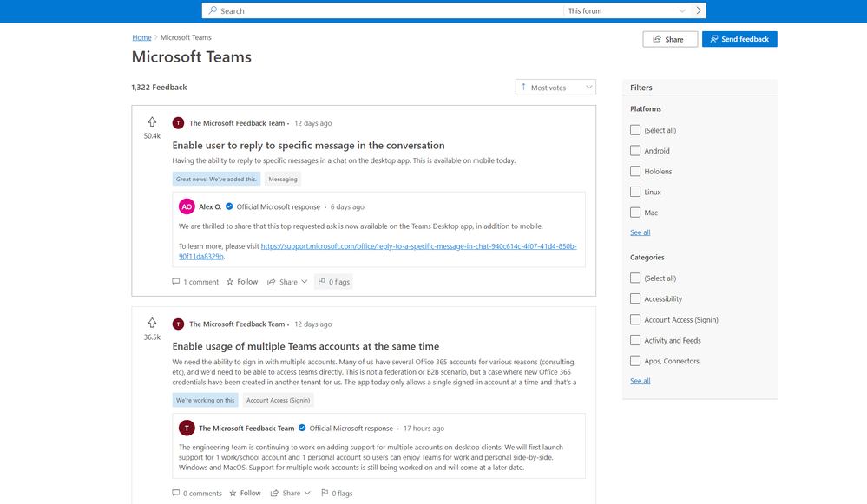
Task: Click See all under Categories
Action: click(640, 381)
